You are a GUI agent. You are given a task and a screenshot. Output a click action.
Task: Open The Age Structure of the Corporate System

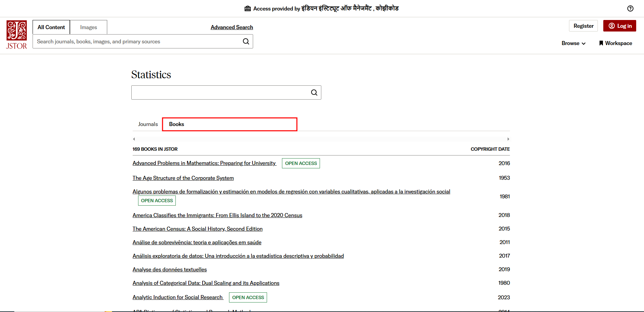(183, 178)
